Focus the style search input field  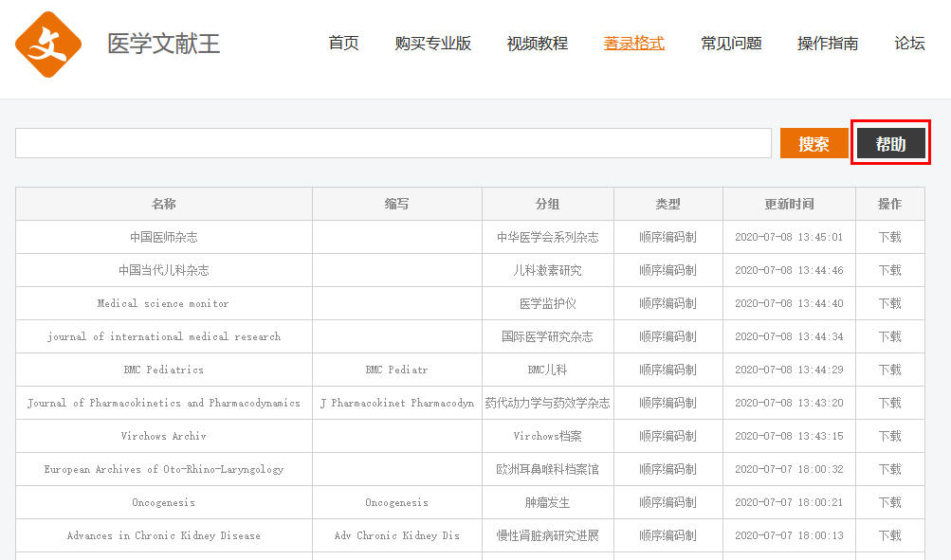tap(393, 143)
